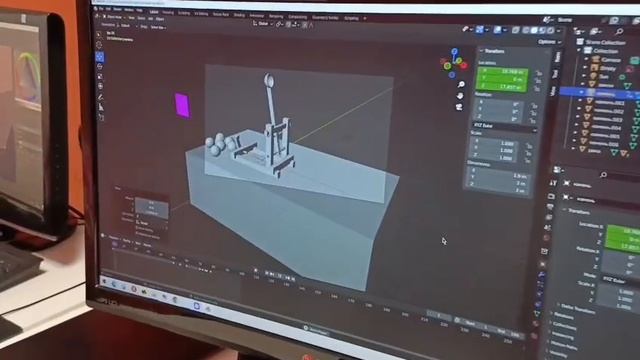Lock Scale Y in the sidebar Transform panel
This screenshot has width=640, height=360.
click(x=529, y=153)
